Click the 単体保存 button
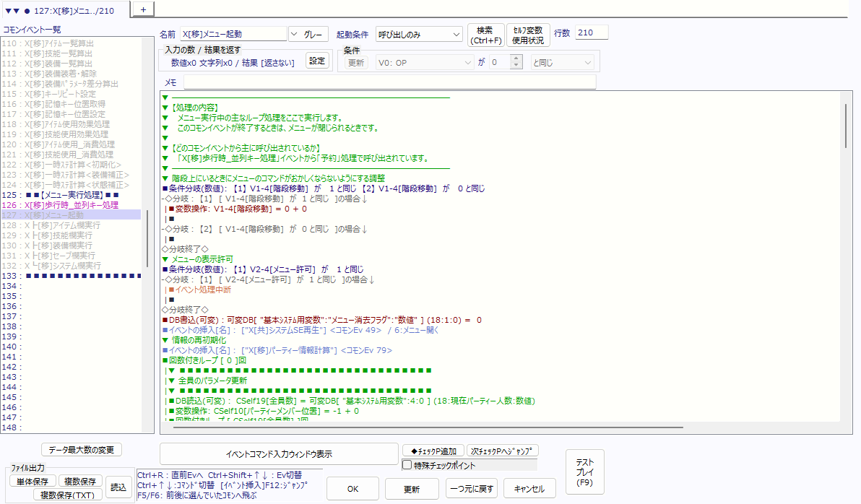The image size is (861, 504). coord(33,481)
